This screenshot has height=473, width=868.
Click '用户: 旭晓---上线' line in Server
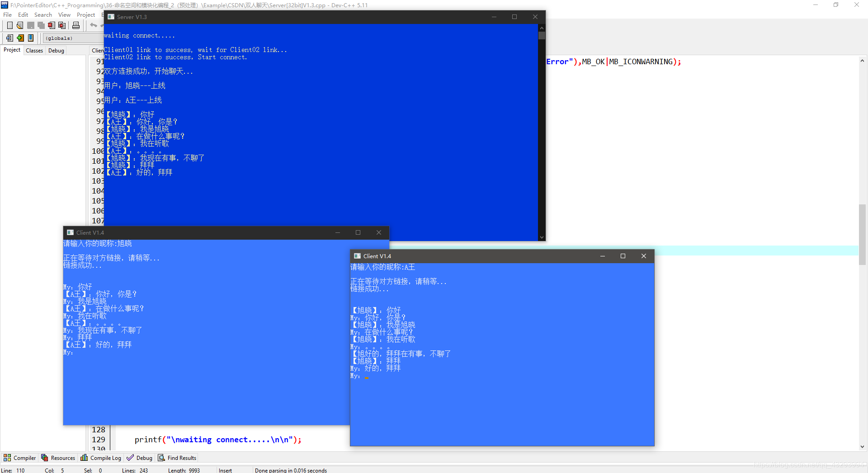point(135,86)
